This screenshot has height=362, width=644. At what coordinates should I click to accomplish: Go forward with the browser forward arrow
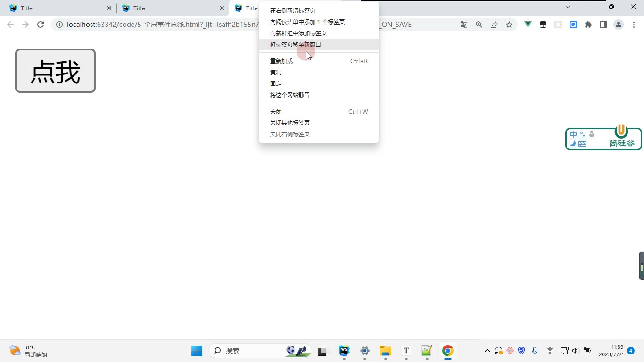[x=25, y=25]
